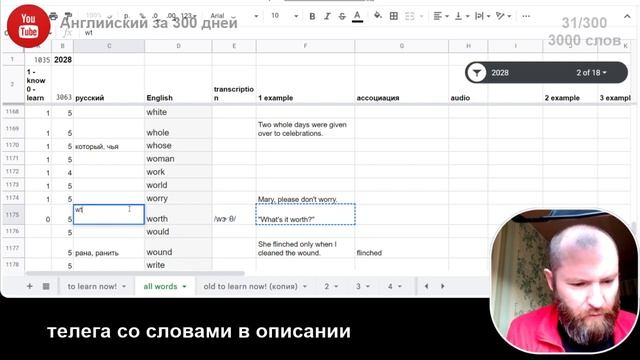Click the 'русский' header cell
The image size is (640, 360).
pyautogui.click(x=109, y=84)
